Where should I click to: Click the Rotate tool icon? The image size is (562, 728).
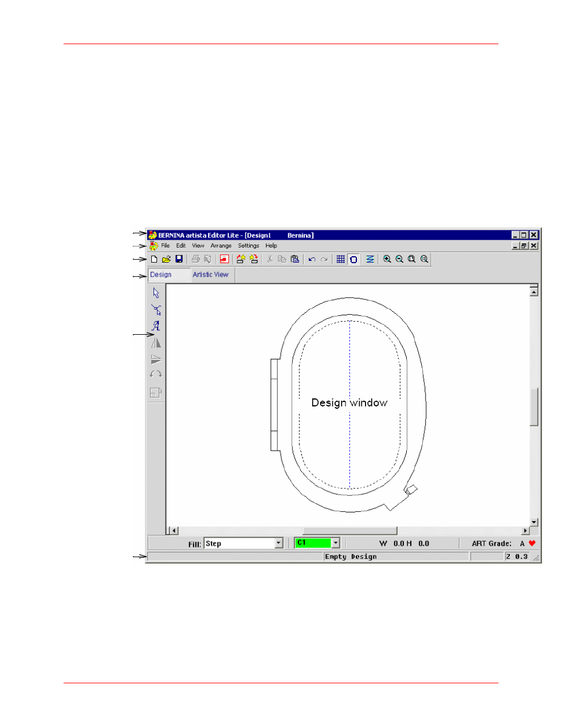pos(156,374)
